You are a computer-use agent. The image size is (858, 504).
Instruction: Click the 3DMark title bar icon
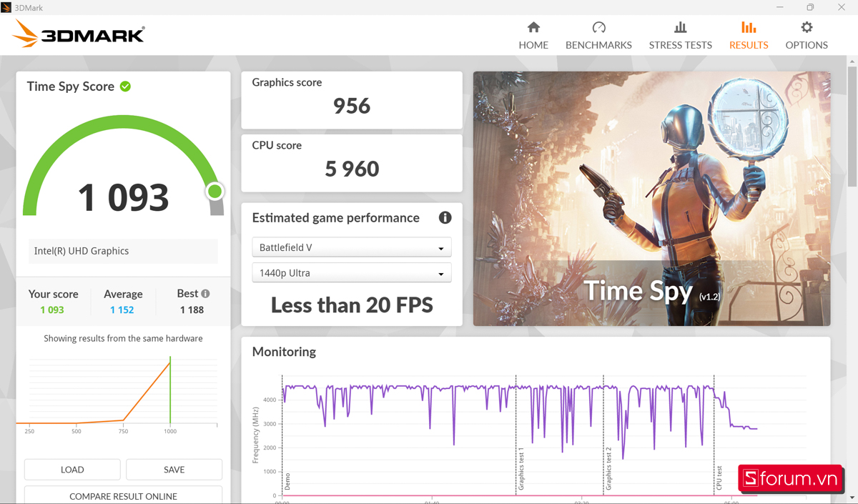6,6
